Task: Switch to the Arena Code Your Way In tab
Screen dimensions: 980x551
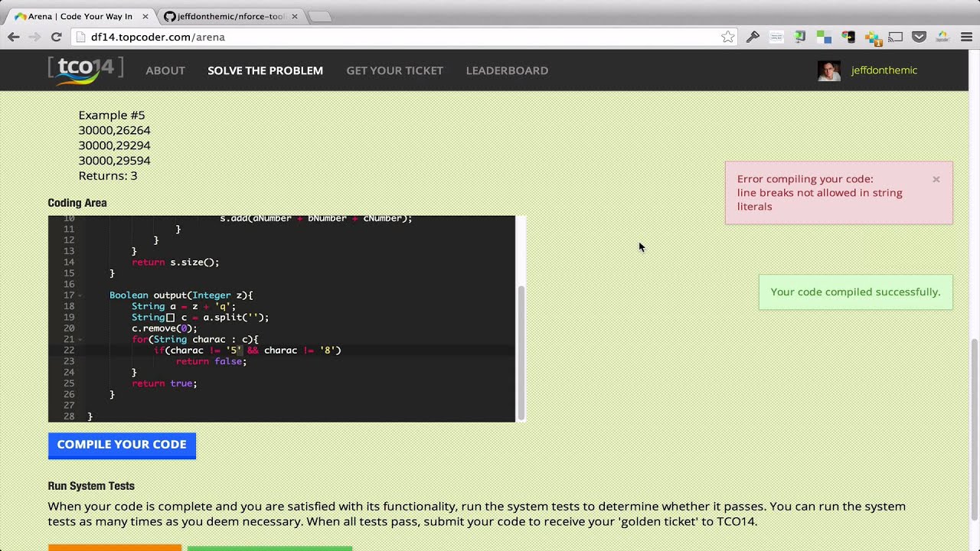Action: pos(80,16)
